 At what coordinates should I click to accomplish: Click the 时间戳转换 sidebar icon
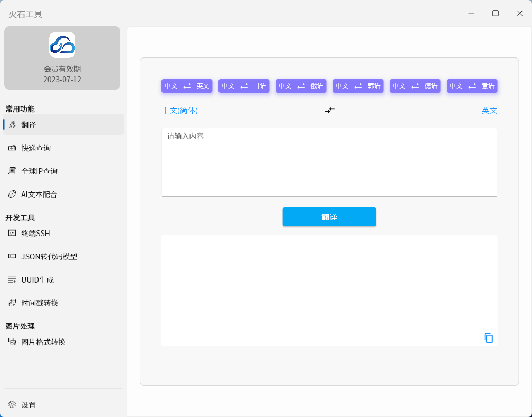[x=12, y=303]
